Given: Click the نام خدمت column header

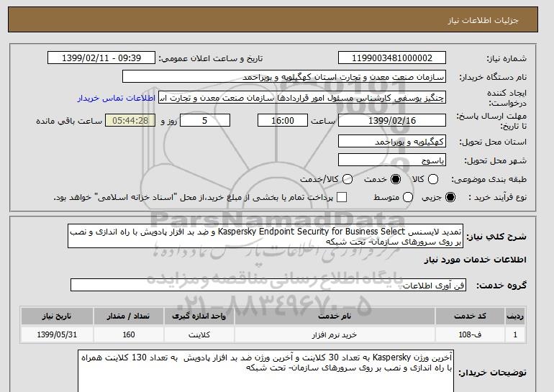Looking at the screenshot, I should tap(335, 316).
